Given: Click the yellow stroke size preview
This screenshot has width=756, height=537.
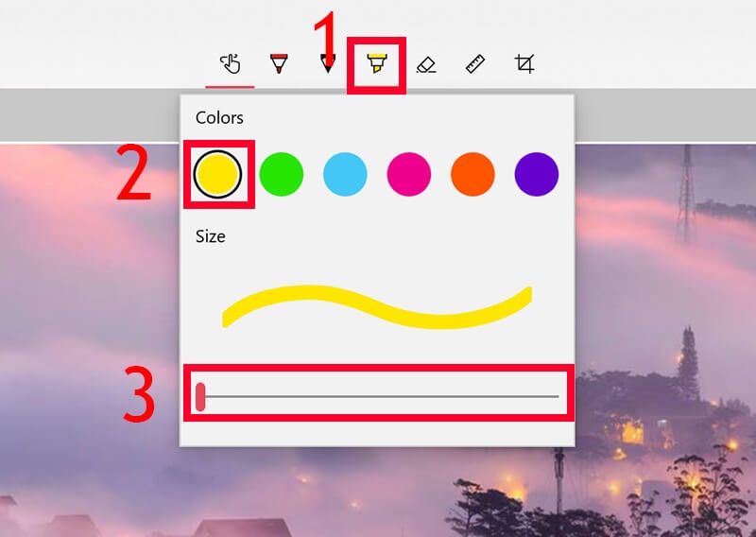Looking at the screenshot, I should [377, 307].
